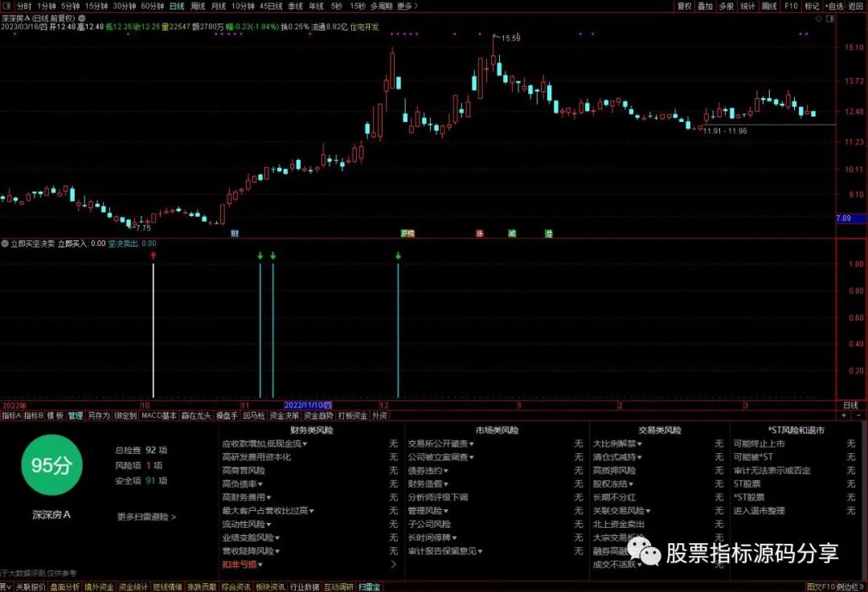Click the plus zoom icon below 日线
This screenshot has width=868, height=592.
pos(845,415)
